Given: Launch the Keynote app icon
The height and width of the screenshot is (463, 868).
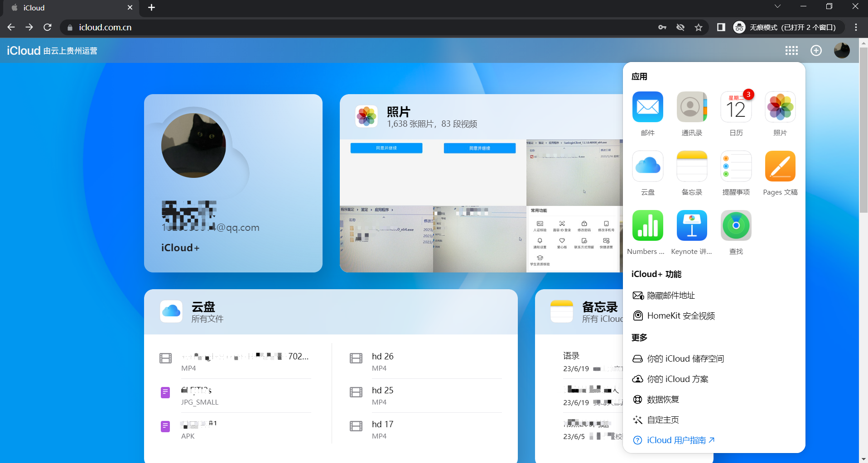Looking at the screenshot, I should pos(692,225).
